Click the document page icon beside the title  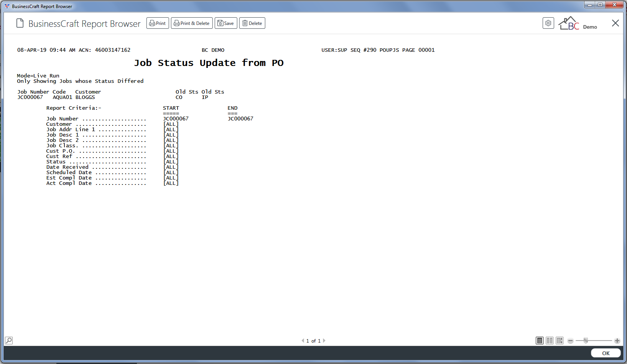[x=20, y=23]
